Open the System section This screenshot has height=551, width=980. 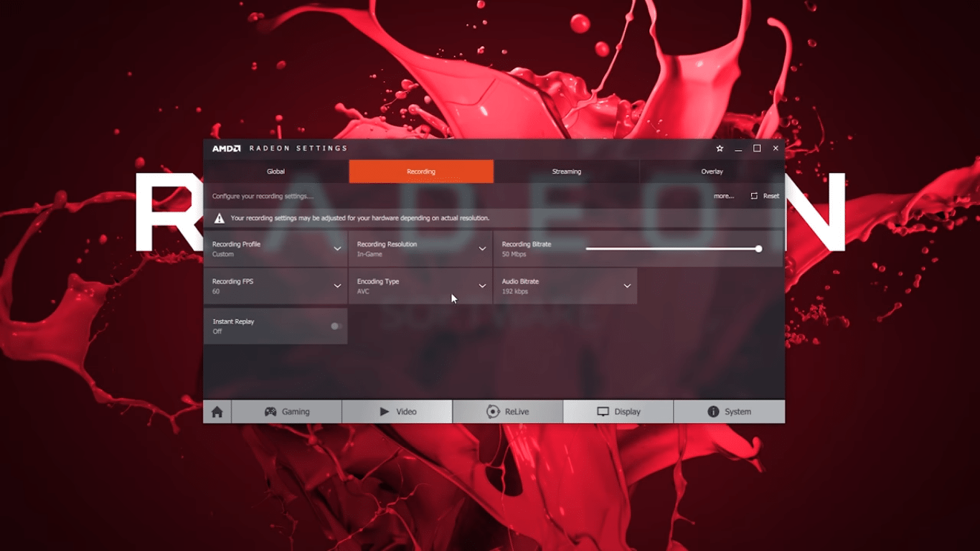pyautogui.click(x=729, y=412)
